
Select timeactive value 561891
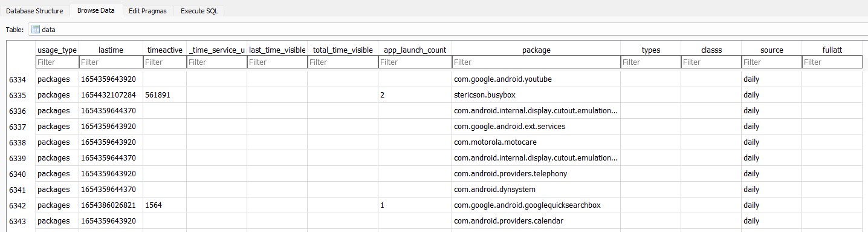(x=164, y=95)
